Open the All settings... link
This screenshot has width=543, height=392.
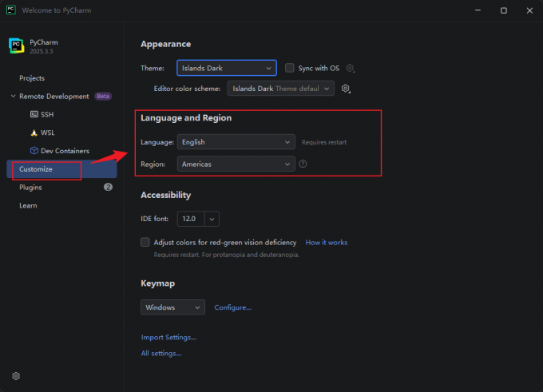point(161,353)
